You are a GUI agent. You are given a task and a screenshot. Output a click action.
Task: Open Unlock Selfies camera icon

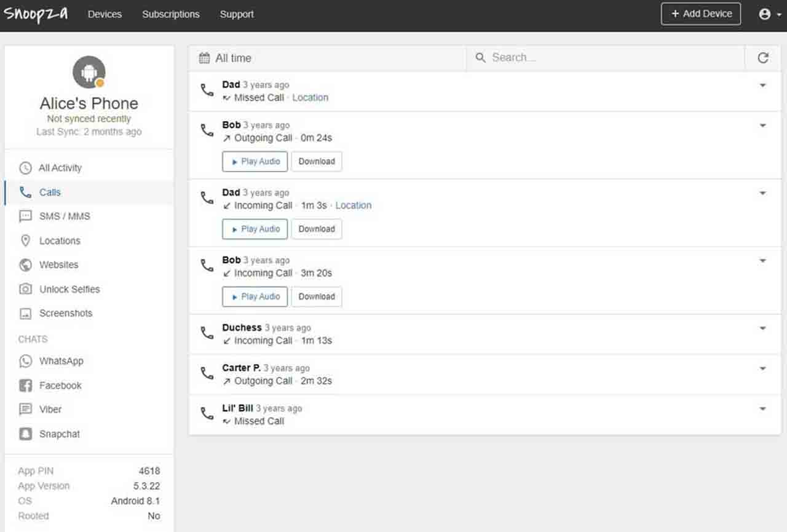[25, 289]
